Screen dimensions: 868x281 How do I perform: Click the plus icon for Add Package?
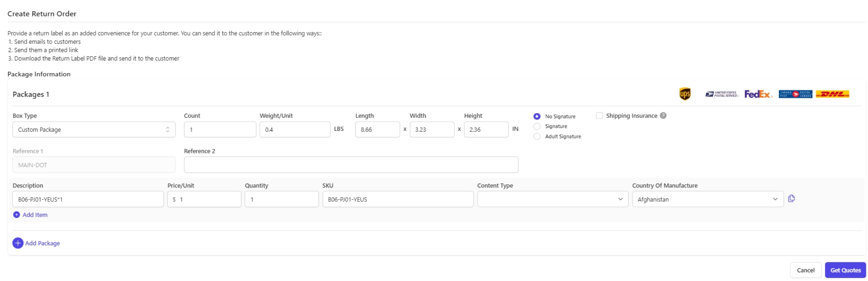(18, 243)
